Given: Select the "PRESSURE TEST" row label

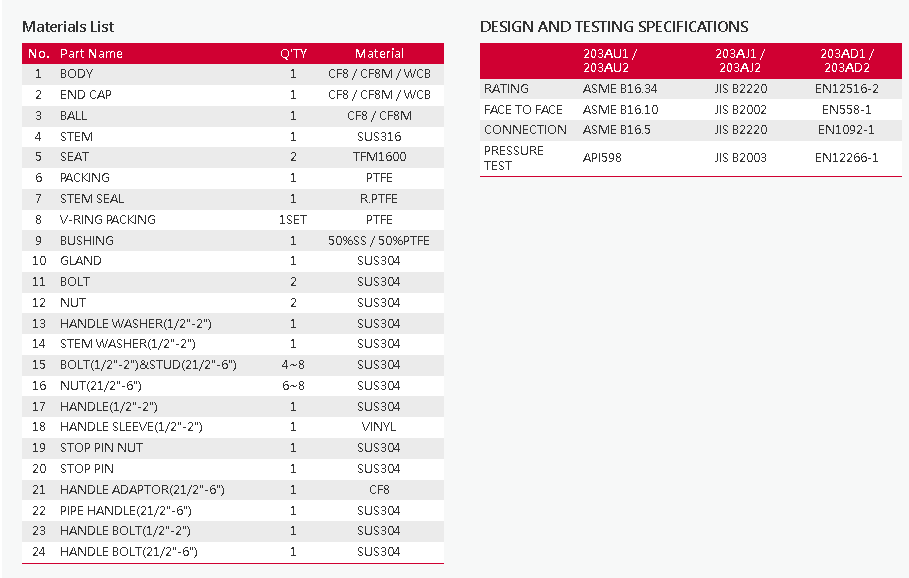Looking at the screenshot, I should pos(514,158).
